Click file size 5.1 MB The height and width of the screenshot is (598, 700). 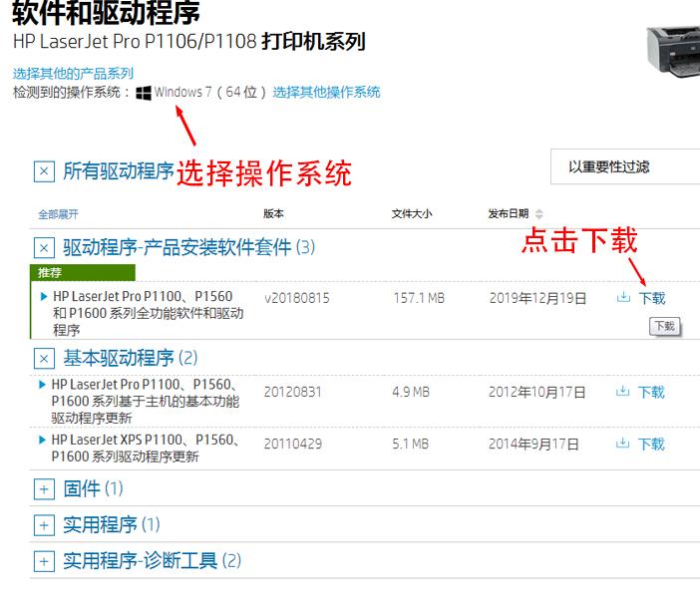411,445
